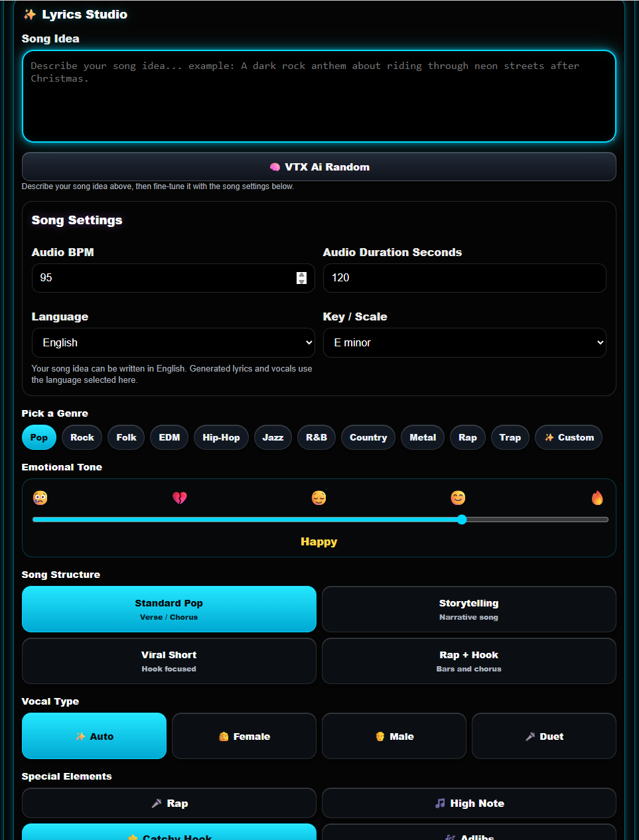Choose the Hip-Hop genre chip
This screenshot has width=639, height=840.
(221, 437)
